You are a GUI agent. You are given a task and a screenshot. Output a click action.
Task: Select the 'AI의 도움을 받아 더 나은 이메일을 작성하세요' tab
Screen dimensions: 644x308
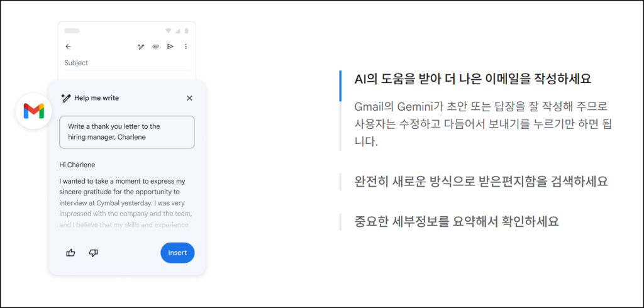click(x=473, y=79)
